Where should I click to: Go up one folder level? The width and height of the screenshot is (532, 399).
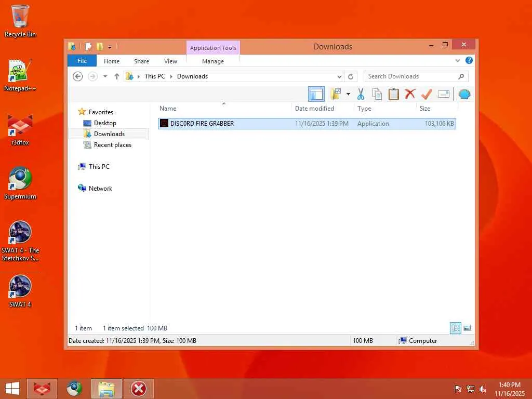tap(117, 76)
